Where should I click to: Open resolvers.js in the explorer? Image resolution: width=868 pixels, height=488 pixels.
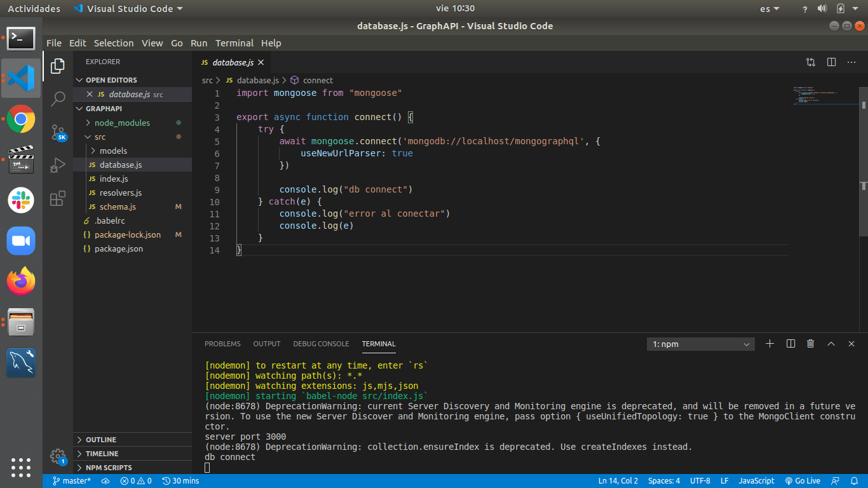tap(120, 193)
